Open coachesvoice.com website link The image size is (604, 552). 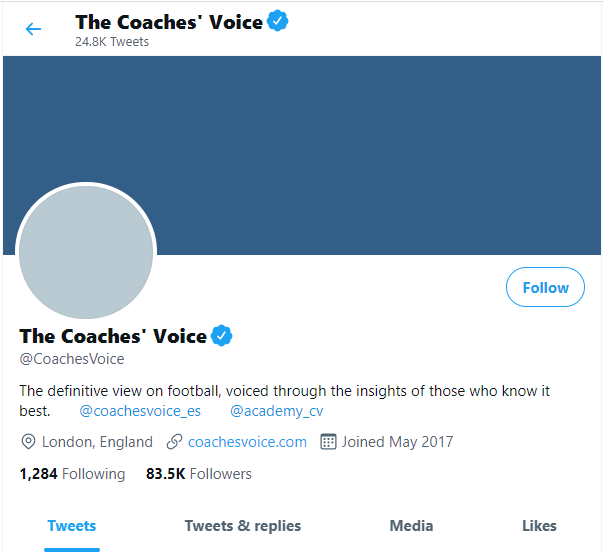[247, 442]
